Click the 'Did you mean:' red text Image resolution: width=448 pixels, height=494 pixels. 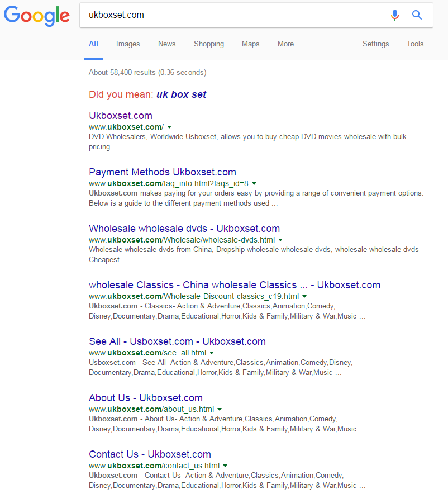121,94
